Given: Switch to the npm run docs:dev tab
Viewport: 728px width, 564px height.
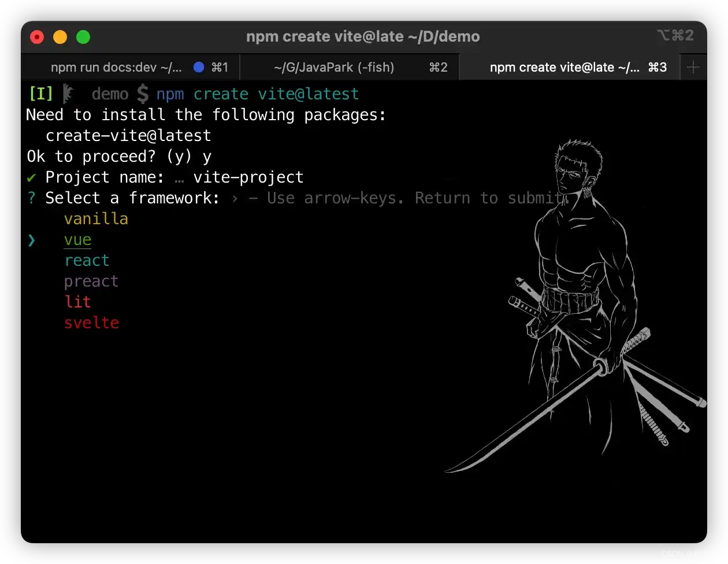Looking at the screenshot, I should coord(116,68).
